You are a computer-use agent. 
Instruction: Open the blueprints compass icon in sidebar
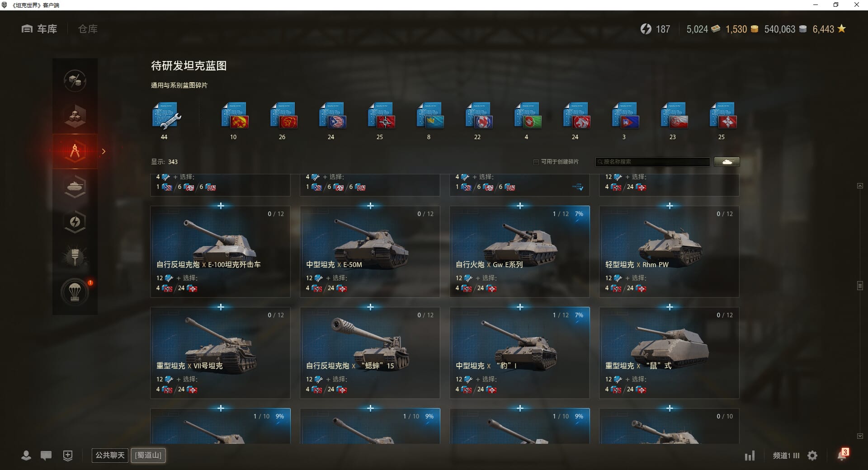(x=75, y=151)
